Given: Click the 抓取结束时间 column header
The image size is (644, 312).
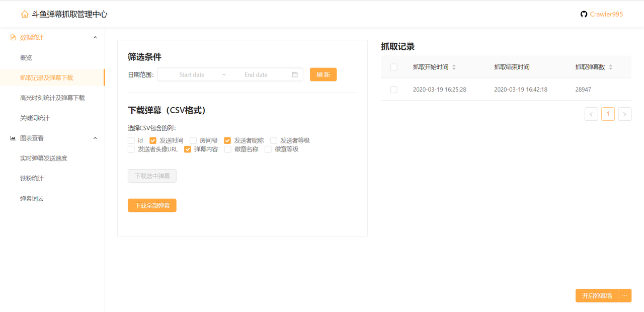Looking at the screenshot, I should click(512, 67).
